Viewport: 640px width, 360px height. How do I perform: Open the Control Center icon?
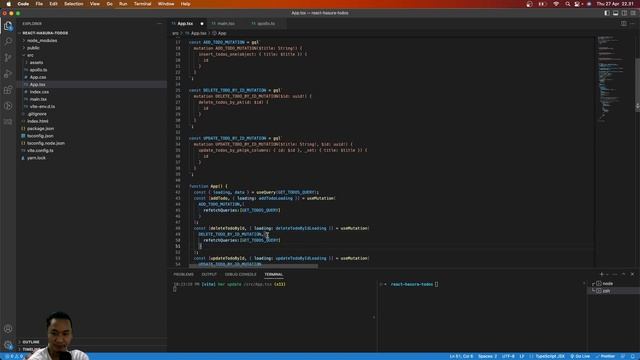coord(577,4)
